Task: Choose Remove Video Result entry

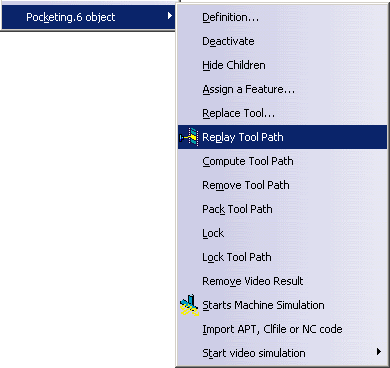Action: click(x=253, y=281)
